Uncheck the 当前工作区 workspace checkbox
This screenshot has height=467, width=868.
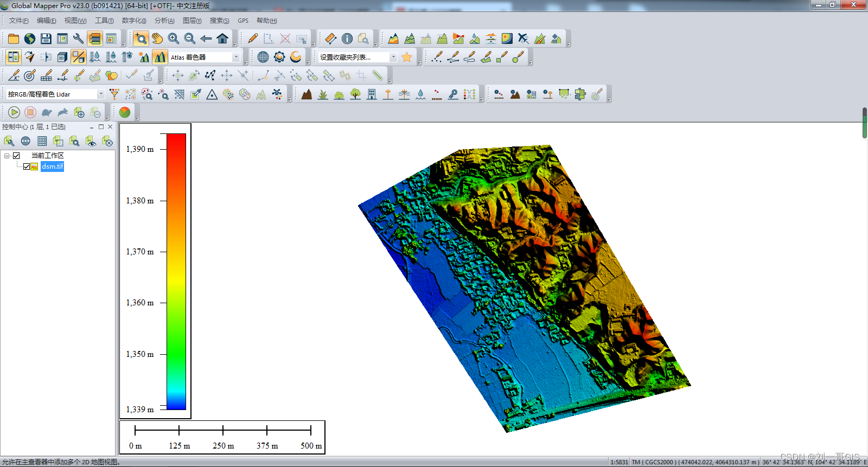pyautogui.click(x=16, y=156)
